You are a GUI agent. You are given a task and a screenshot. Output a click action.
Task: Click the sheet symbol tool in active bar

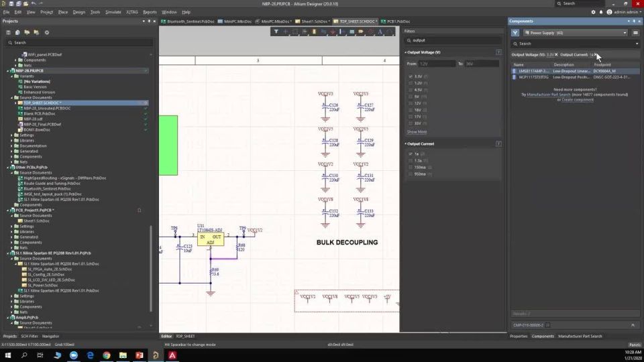pyautogui.click(x=352, y=32)
